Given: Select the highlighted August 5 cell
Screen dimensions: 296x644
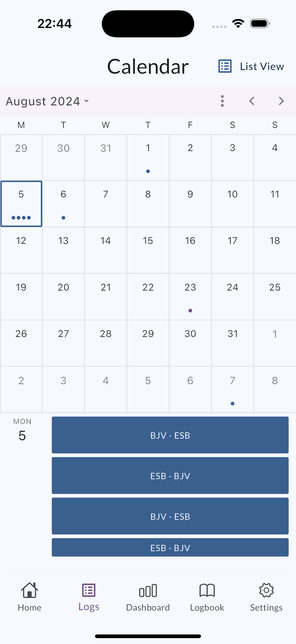Looking at the screenshot, I should click(21, 204).
